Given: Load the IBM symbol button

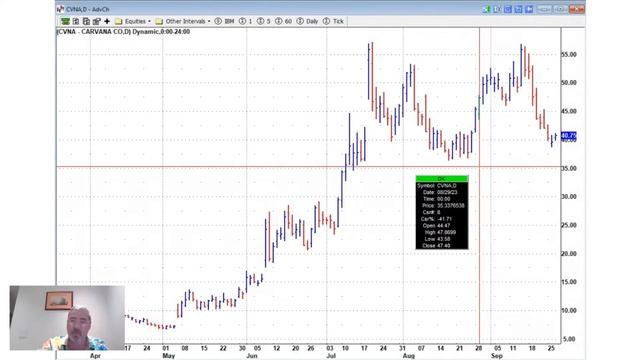Looking at the screenshot, I should [x=224, y=21].
